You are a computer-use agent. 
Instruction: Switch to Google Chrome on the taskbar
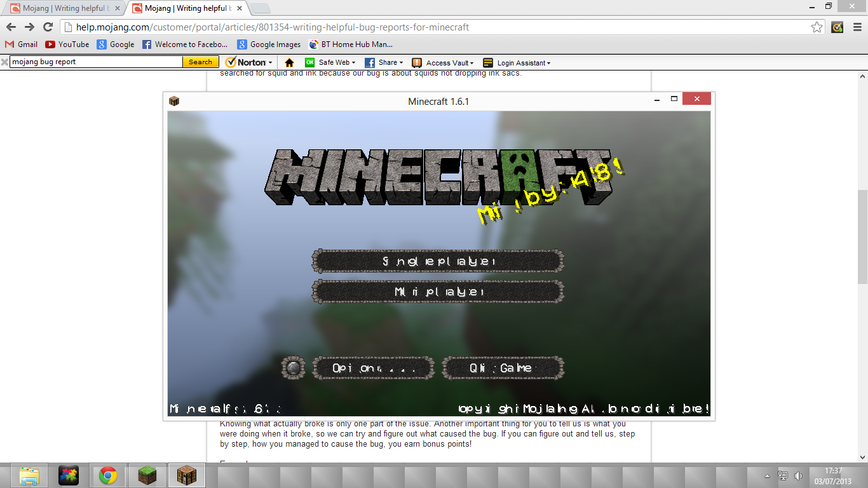[107, 475]
